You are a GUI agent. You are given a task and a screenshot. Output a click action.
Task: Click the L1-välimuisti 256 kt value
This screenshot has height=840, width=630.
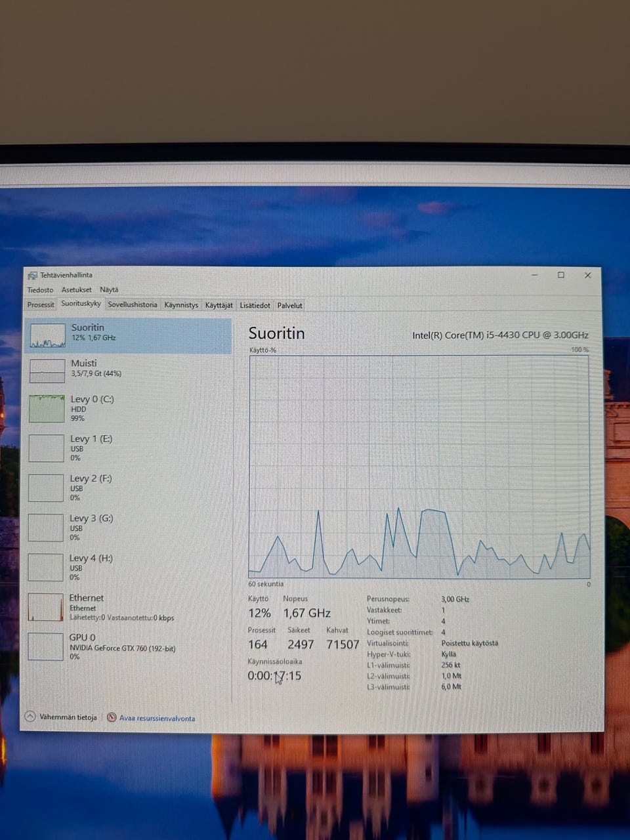click(x=451, y=665)
